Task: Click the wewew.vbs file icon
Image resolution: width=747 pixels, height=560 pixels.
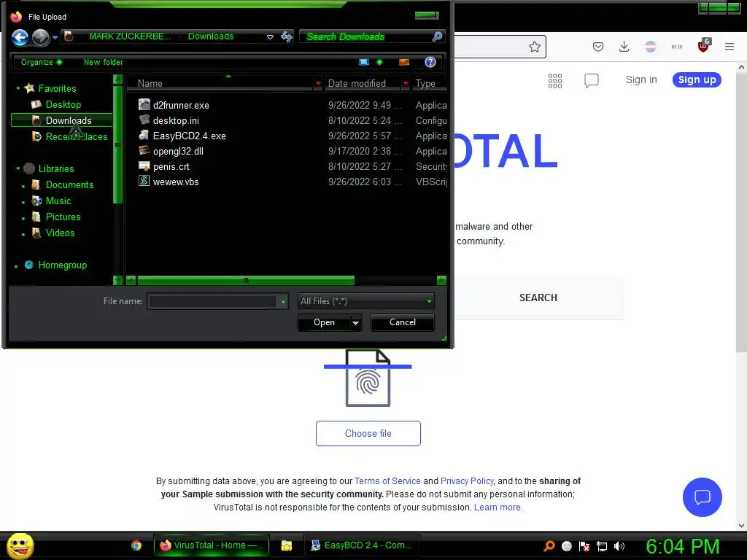Action: click(144, 181)
